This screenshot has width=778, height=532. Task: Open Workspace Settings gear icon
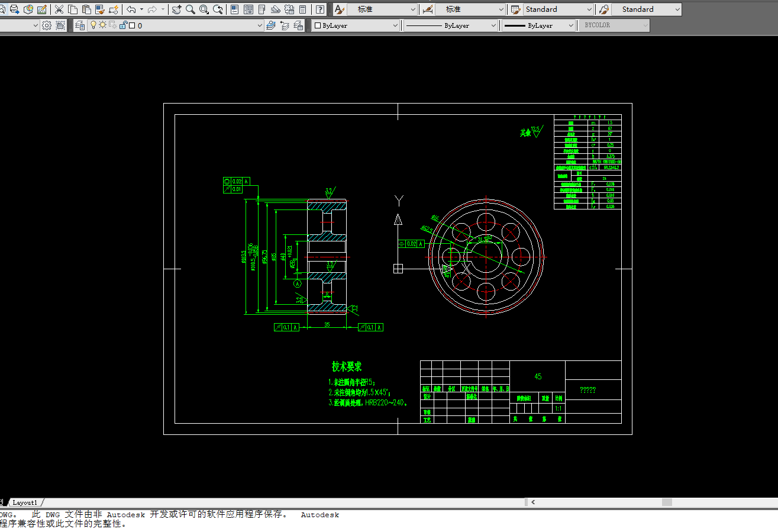47,25
